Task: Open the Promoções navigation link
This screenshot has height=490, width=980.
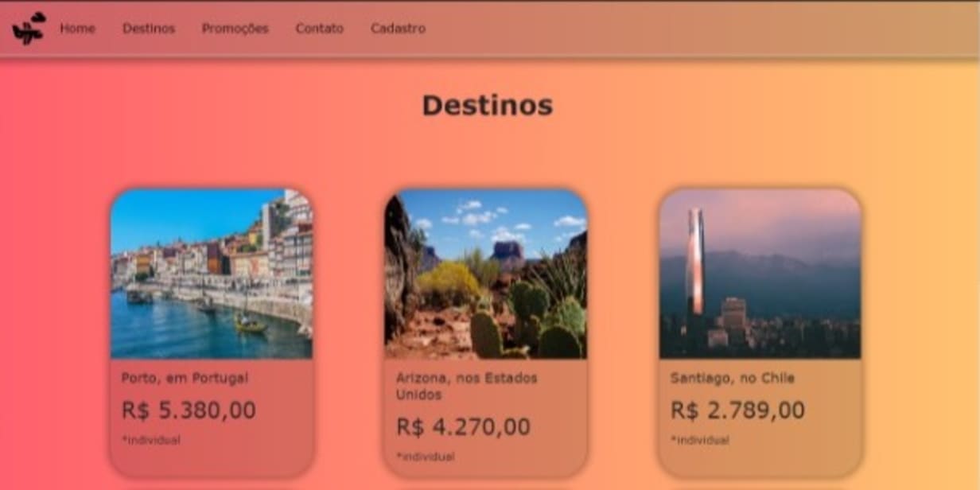Action: pos(235,29)
